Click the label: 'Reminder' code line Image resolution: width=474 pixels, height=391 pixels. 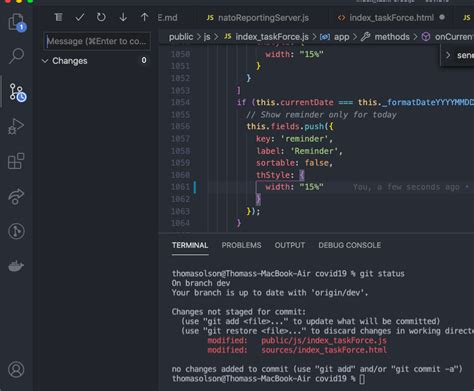click(x=299, y=151)
